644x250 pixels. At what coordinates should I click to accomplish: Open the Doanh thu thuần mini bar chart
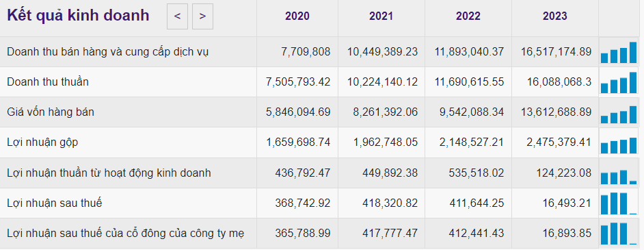point(619,82)
